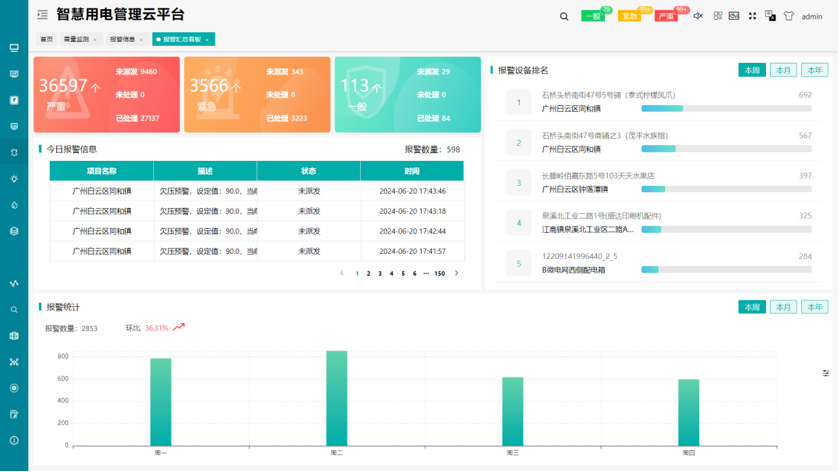Open the lightning power icon in the sidebar

click(14, 100)
